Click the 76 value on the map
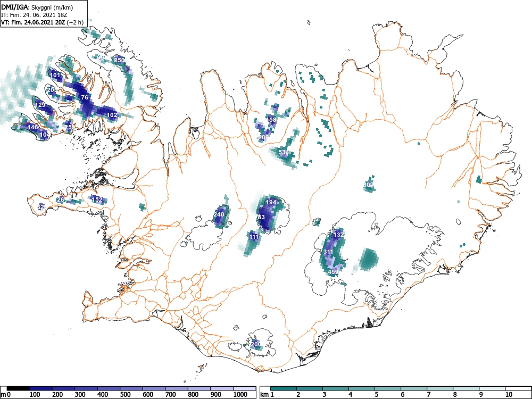The width and height of the screenshot is (532, 399). tap(85, 97)
